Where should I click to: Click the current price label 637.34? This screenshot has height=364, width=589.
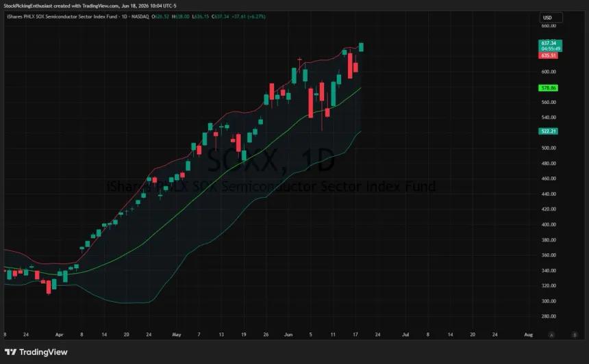[x=551, y=46]
